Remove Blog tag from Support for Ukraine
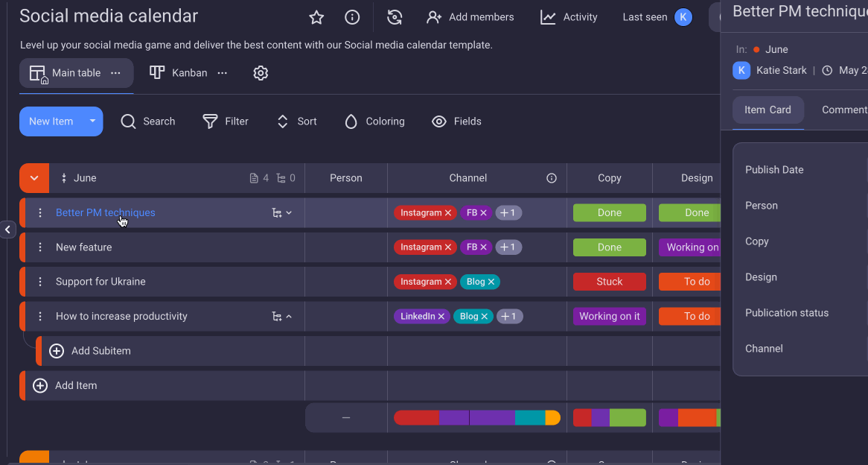The image size is (868, 465). point(491,282)
